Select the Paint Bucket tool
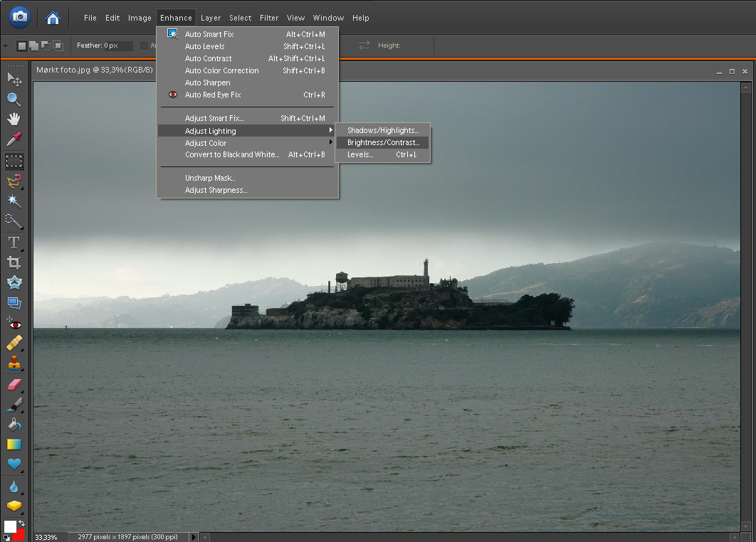 [14, 425]
